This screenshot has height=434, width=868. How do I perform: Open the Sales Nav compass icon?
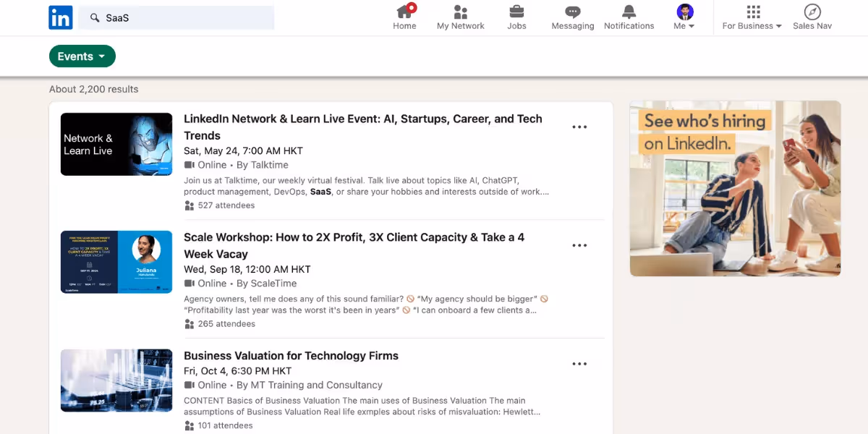tap(812, 12)
